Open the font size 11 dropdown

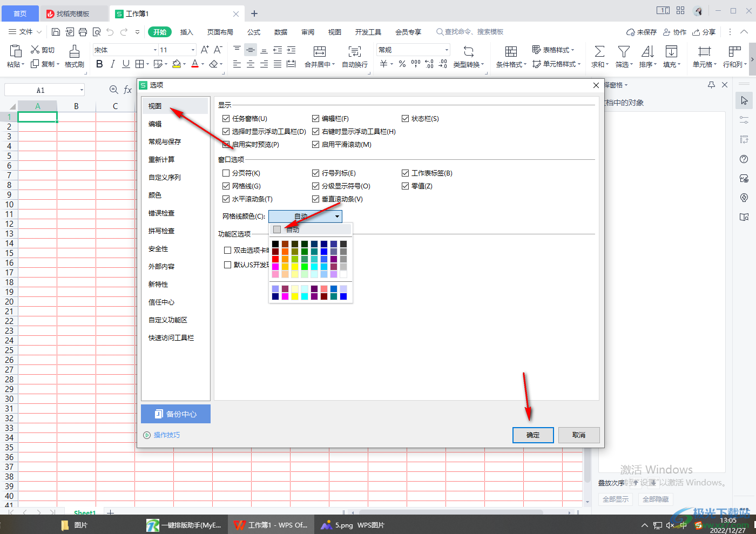click(193, 50)
